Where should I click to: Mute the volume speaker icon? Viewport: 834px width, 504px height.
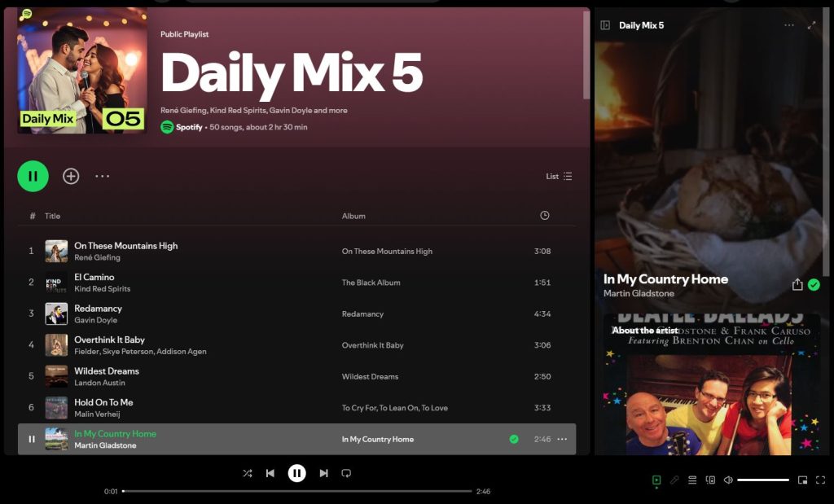[728, 480]
